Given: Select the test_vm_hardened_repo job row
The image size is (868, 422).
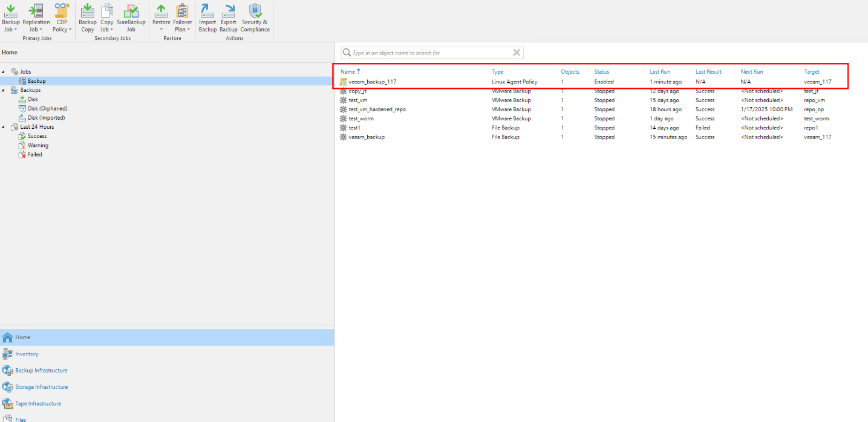Looking at the screenshot, I should pos(377,109).
